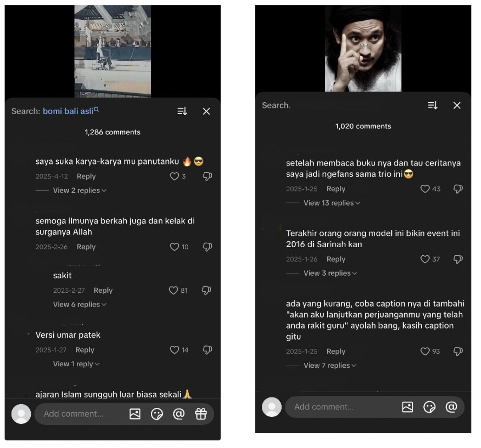Open the gift icon in left comment bar
The width and height of the screenshot is (481, 448).
tap(201, 414)
